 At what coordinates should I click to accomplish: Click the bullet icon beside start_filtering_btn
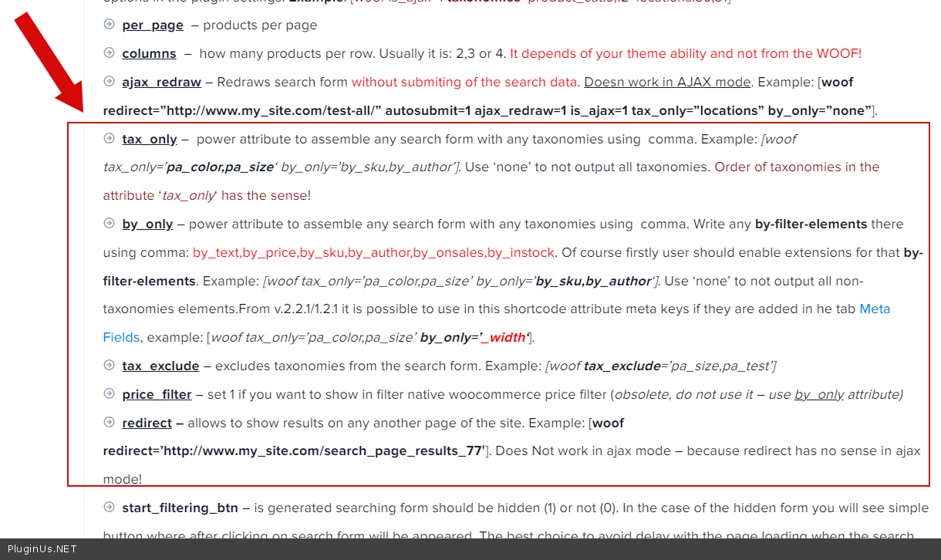click(x=109, y=507)
